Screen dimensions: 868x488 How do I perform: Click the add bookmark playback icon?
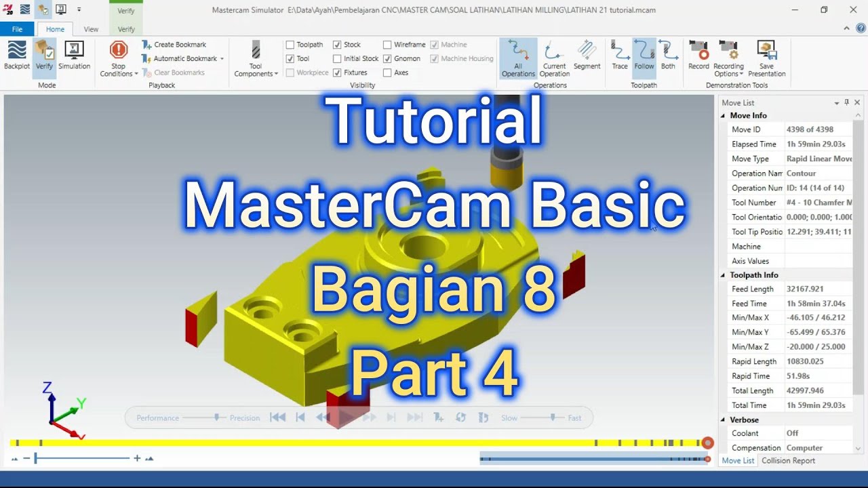[x=439, y=418]
